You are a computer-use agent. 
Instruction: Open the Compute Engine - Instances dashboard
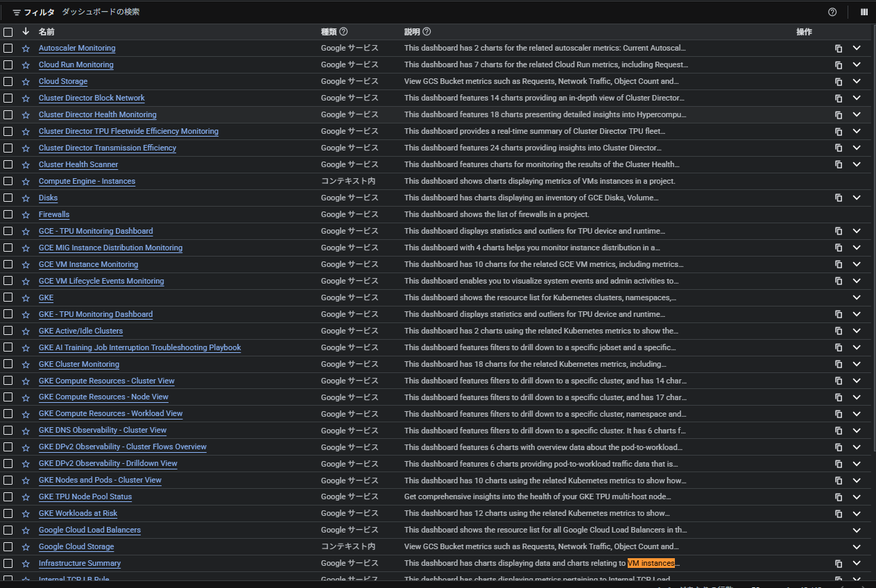tap(87, 182)
